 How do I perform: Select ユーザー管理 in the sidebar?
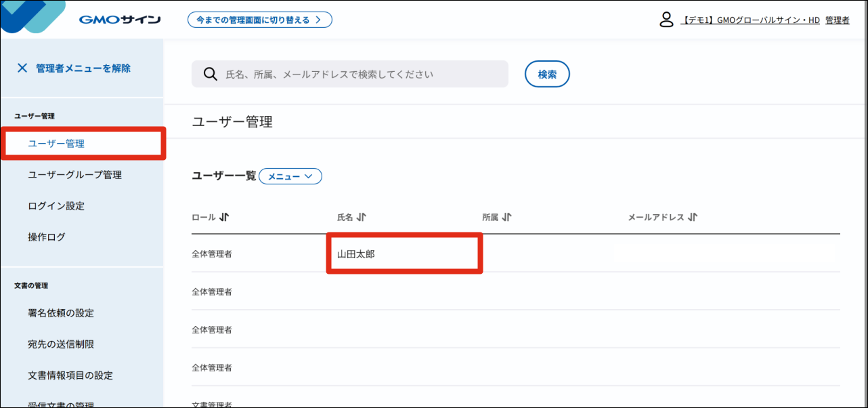56,144
